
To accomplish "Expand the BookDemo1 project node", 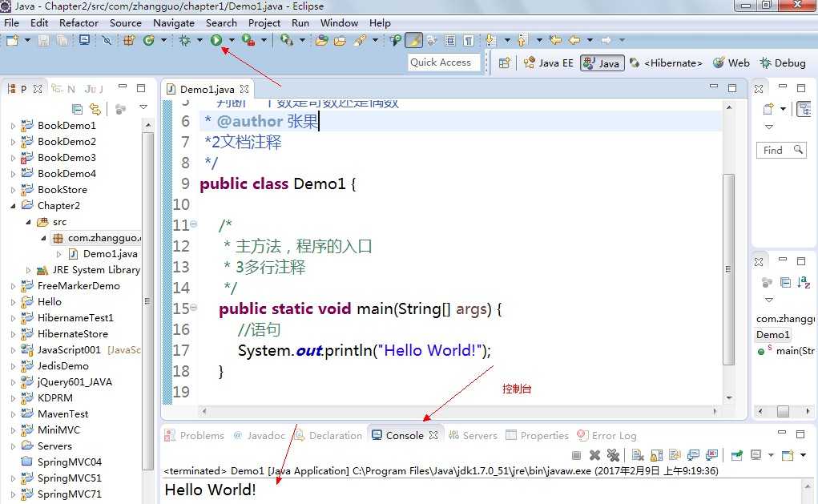I will pyautogui.click(x=13, y=126).
